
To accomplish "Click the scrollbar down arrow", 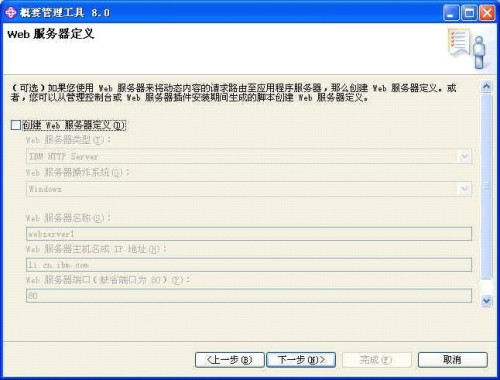I will pos(486,301).
